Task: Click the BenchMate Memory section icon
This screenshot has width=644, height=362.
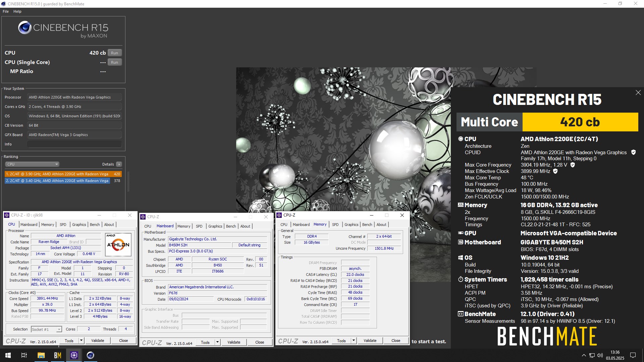Action: (461, 205)
